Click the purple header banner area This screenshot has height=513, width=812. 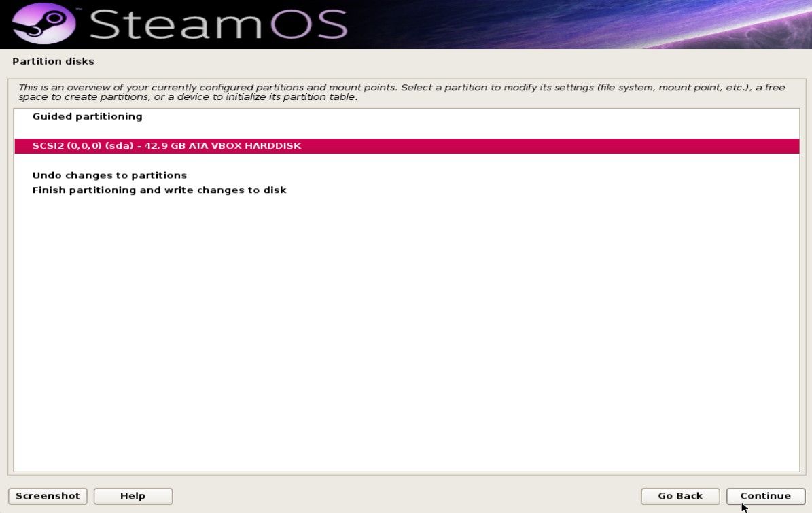[x=544, y=24]
